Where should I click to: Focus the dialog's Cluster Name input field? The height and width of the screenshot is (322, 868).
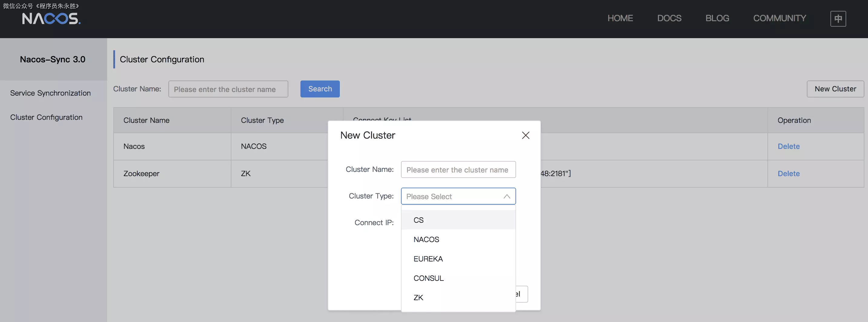click(x=458, y=170)
